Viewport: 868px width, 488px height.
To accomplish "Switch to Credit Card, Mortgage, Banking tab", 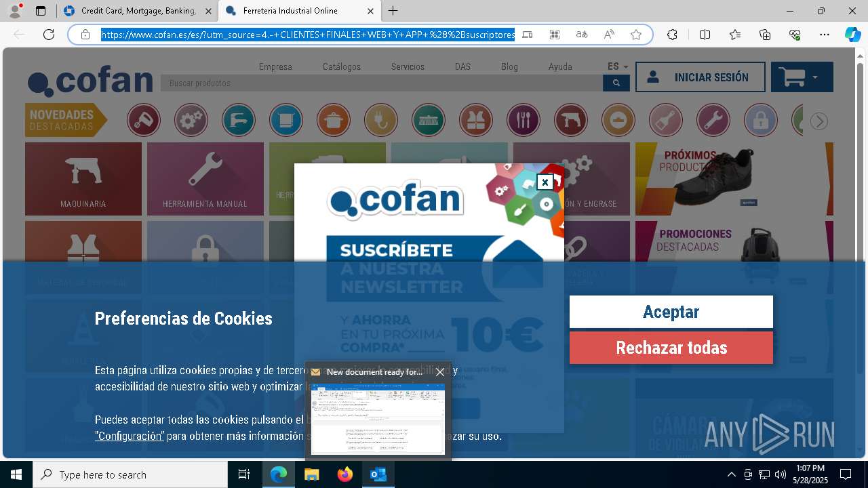I will [x=137, y=11].
